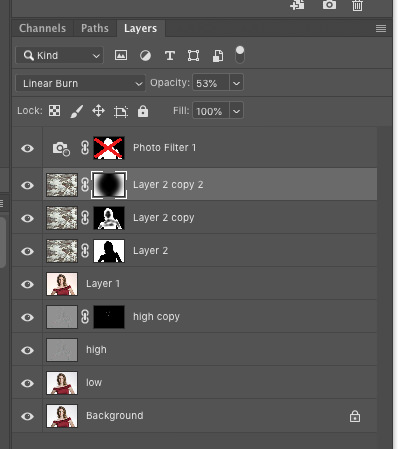
Task: Open the Fill percentage dropdown arrow
Action: [x=236, y=111]
